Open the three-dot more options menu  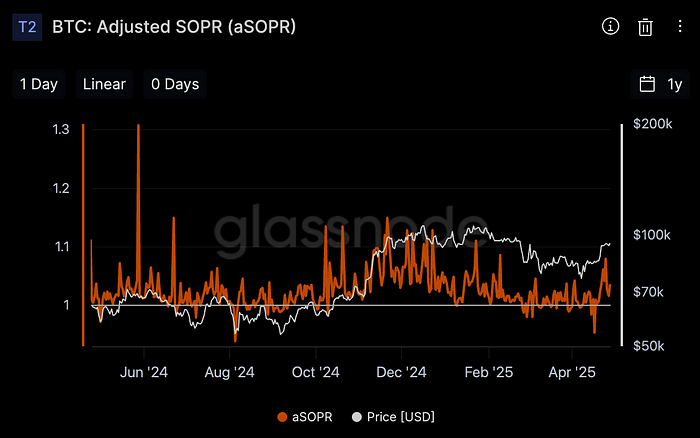coord(679,26)
